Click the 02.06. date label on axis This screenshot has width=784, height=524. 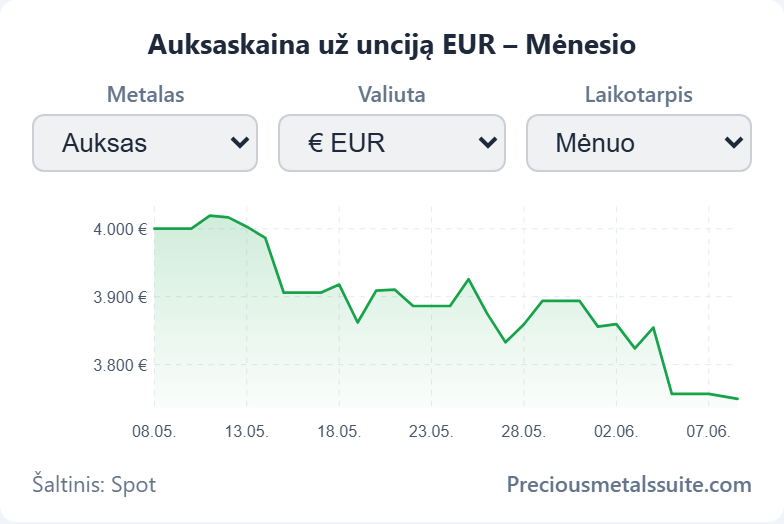pos(616,431)
